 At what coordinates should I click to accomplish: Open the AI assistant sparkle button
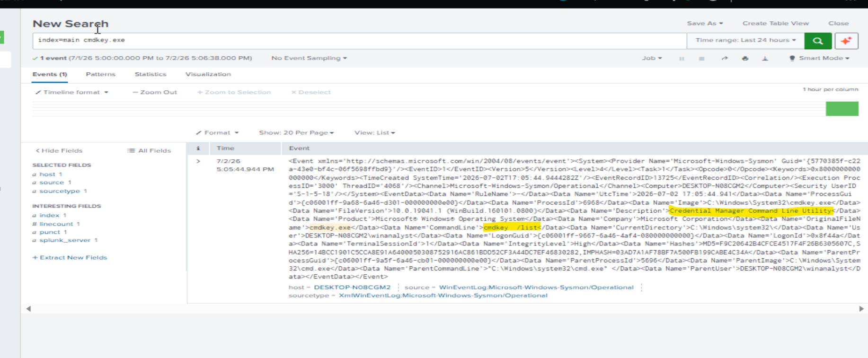pyautogui.click(x=846, y=41)
